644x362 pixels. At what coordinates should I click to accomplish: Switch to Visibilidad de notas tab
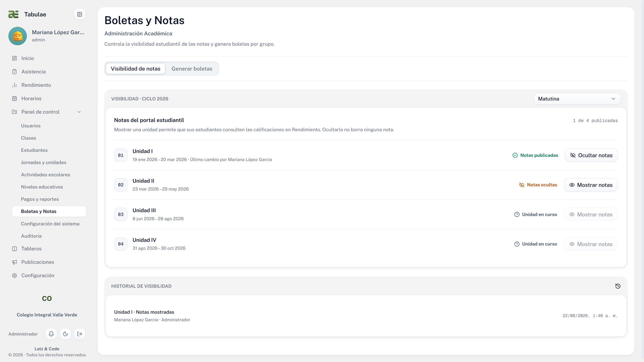[x=136, y=69]
